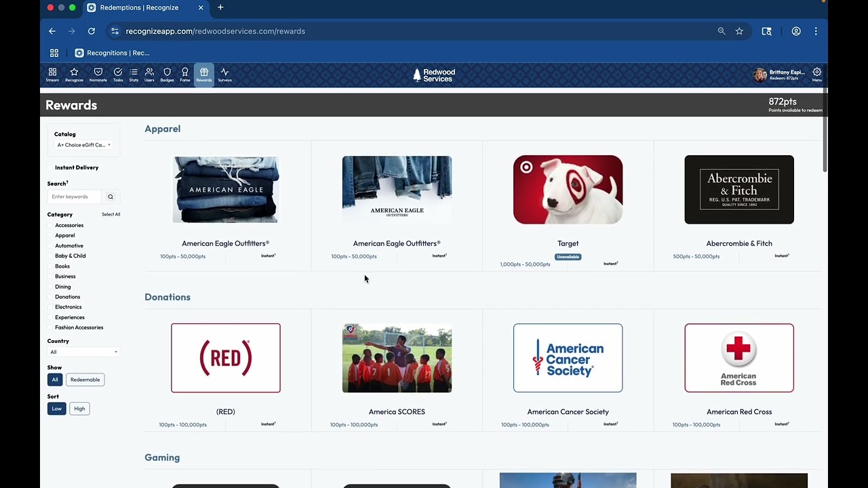Open the America SCORES card
The height and width of the screenshot is (488, 868).
pyautogui.click(x=397, y=358)
